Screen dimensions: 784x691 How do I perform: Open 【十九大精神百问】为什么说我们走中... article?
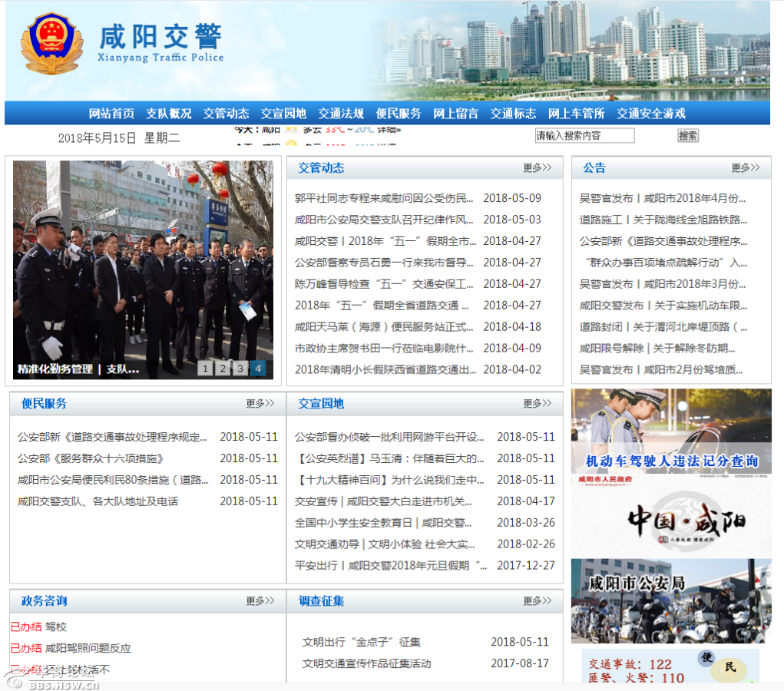click(x=389, y=480)
